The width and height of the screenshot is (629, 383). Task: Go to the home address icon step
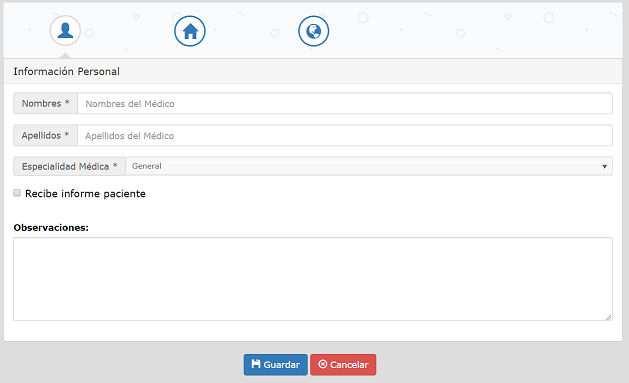(190, 31)
